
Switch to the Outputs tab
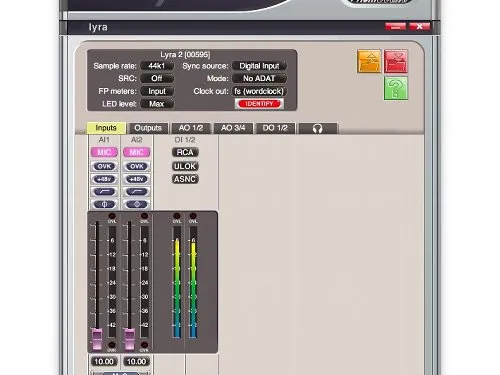148,128
